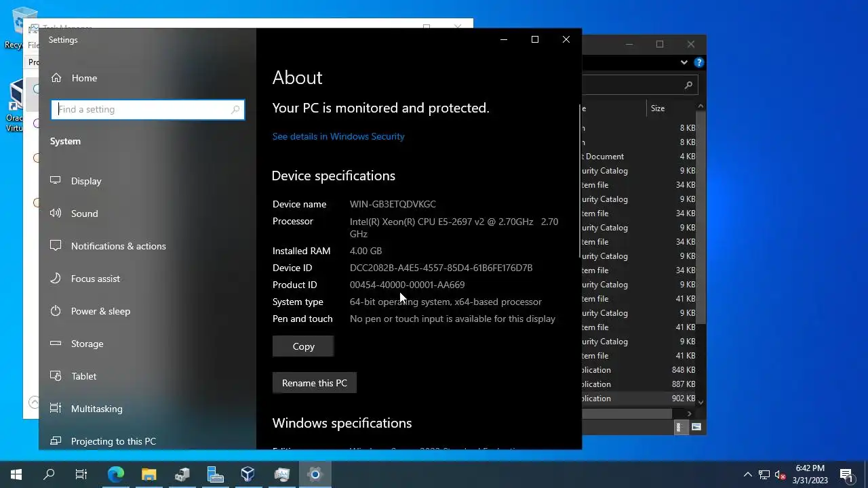
Task: Click File Explorer scrollbar down arrow
Action: click(701, 402)
